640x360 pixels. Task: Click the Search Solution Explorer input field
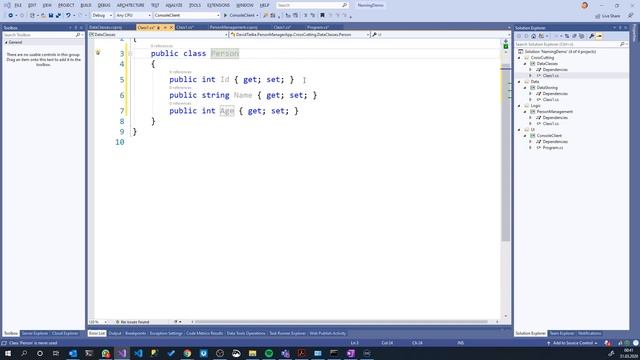pos(567,44)
